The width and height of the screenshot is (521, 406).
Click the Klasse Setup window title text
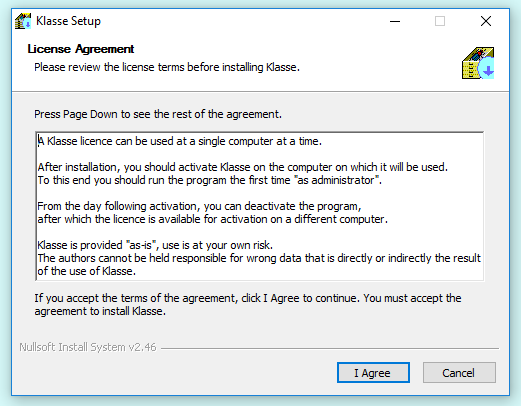click(68, 21)
